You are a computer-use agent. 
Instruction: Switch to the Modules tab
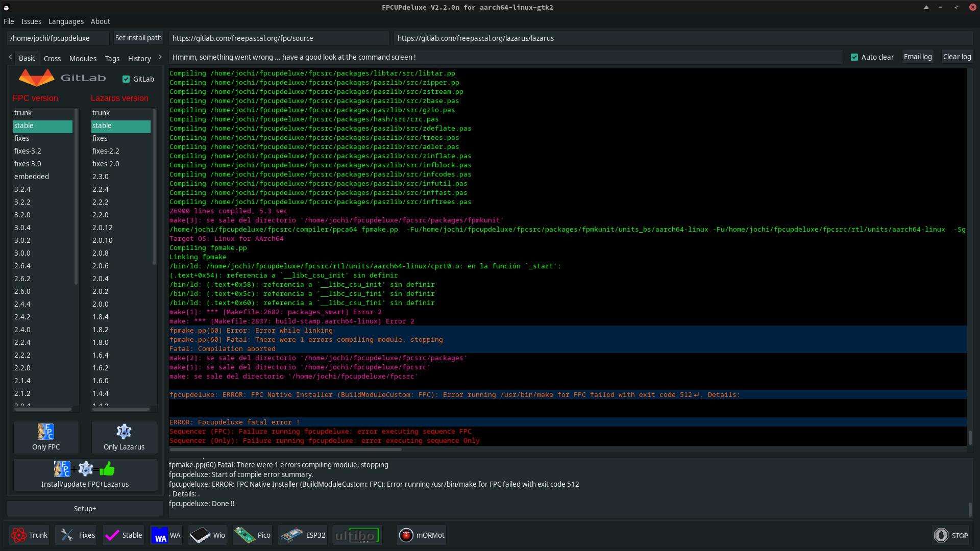[x=83, y=58]
